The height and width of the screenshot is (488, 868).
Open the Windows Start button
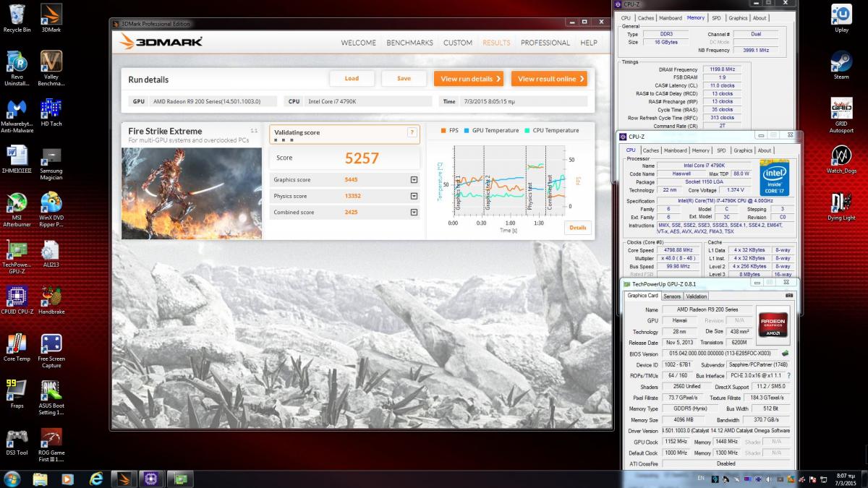(12, 479)
